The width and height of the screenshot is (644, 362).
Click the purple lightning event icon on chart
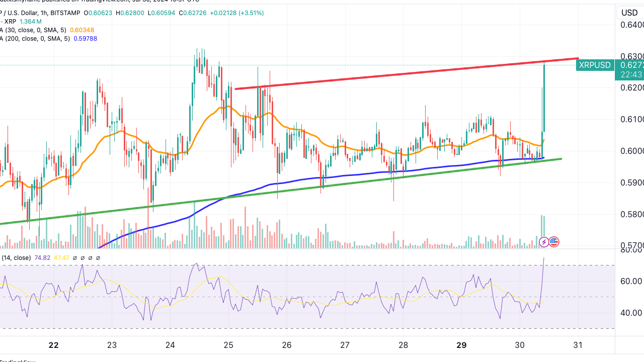click(544, 242)
